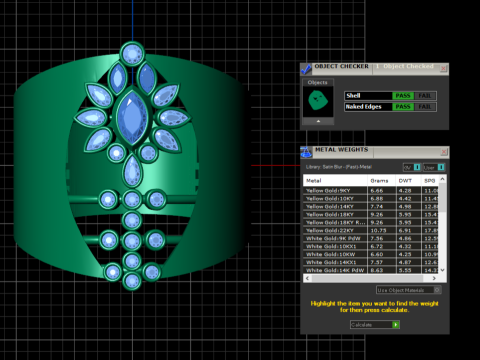This screenshot has width=480, height=360.
Task: Sort by the DWT column header
Action: point(408,181)
